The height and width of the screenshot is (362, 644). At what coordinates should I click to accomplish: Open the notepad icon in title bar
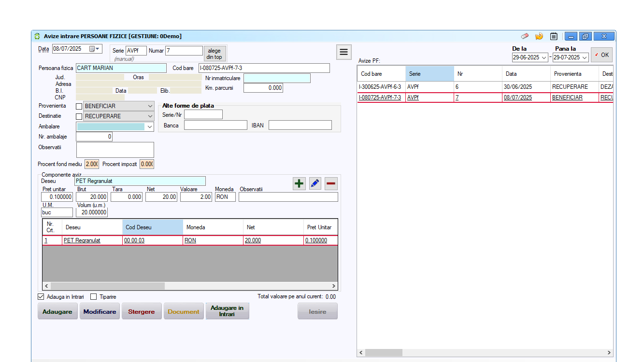tap(554, 36)
